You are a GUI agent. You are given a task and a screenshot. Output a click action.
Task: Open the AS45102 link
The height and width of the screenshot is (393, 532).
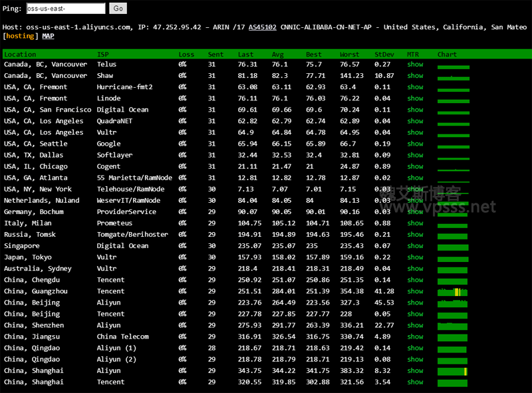click(x=259, y=27)
